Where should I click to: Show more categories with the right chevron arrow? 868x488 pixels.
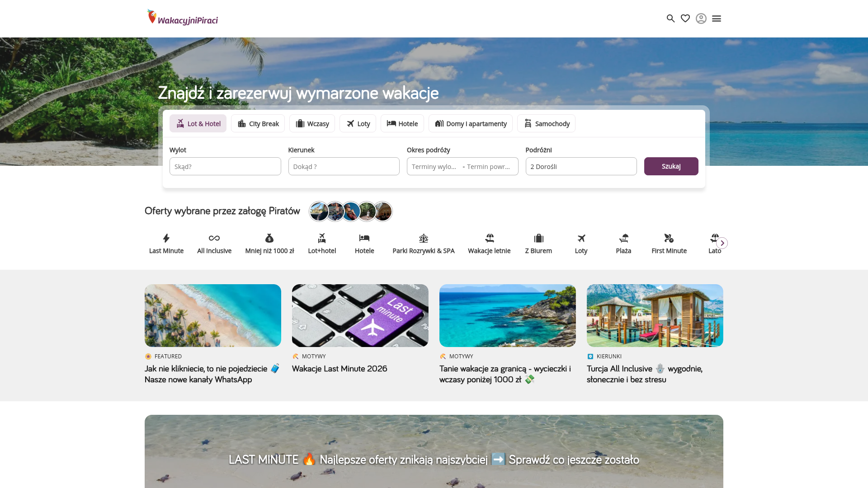722,243
